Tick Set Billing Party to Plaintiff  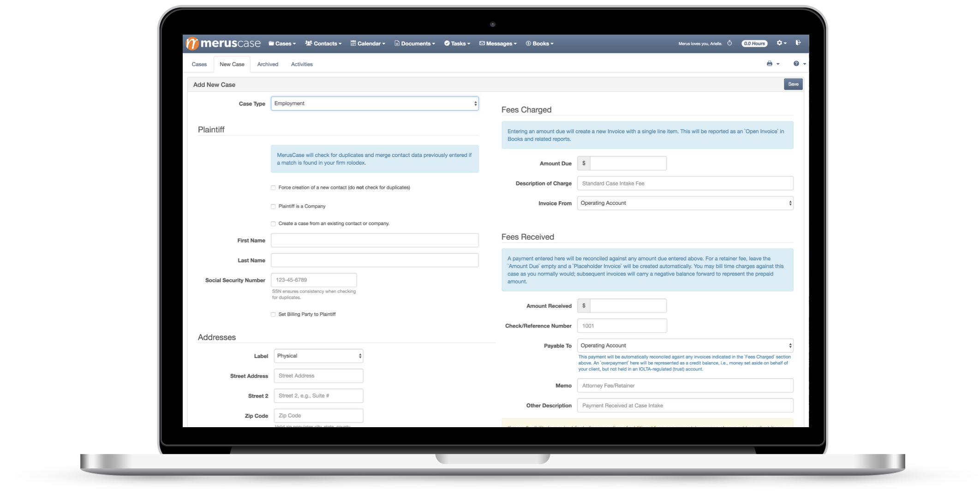[273, 314]
